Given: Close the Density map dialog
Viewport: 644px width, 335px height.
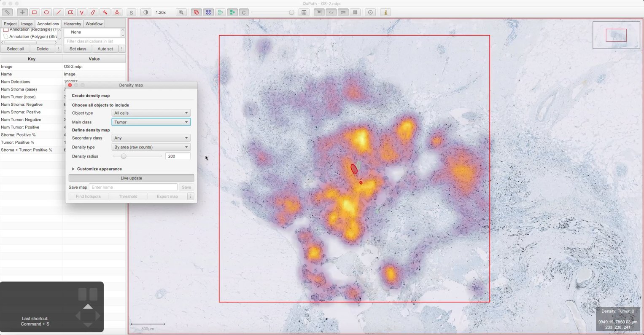Looking at the screenshot, I should coord(70,85).
